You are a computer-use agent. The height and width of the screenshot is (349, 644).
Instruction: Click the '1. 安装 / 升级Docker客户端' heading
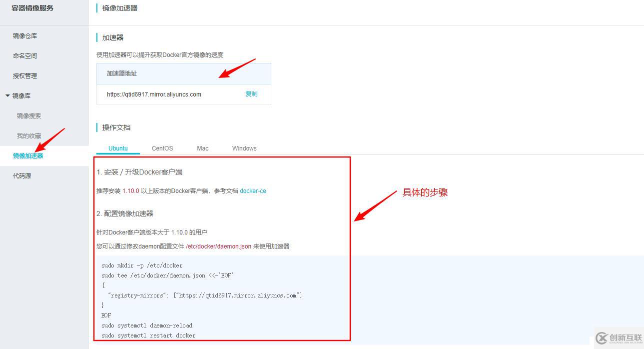[139, 172]
